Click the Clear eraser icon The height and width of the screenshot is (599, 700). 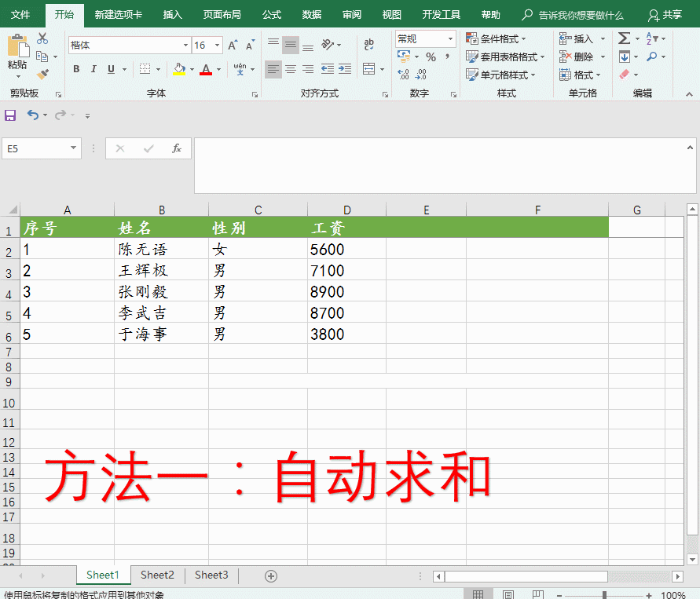(624, 75)
